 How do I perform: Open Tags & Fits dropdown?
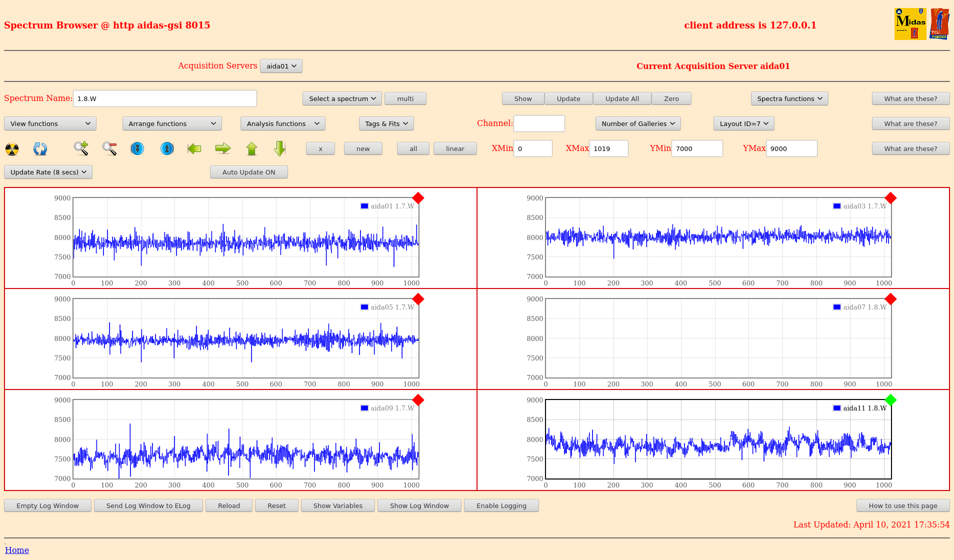point(386,123)
